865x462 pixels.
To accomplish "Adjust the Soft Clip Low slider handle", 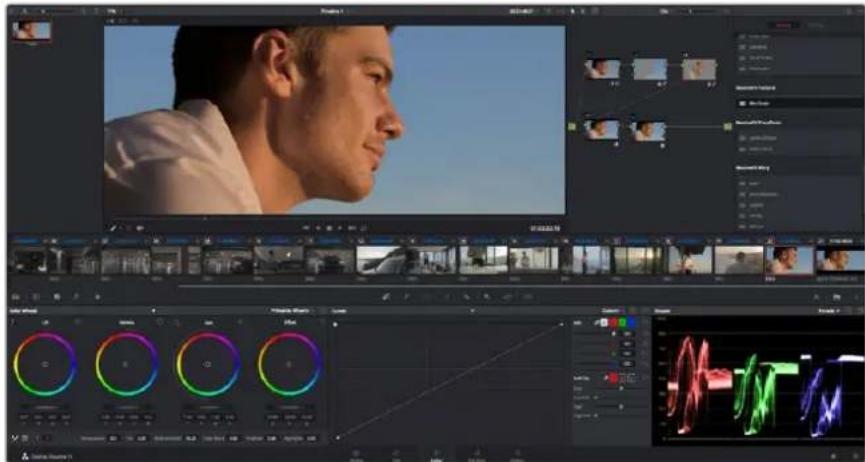I will tap(622, 388).
